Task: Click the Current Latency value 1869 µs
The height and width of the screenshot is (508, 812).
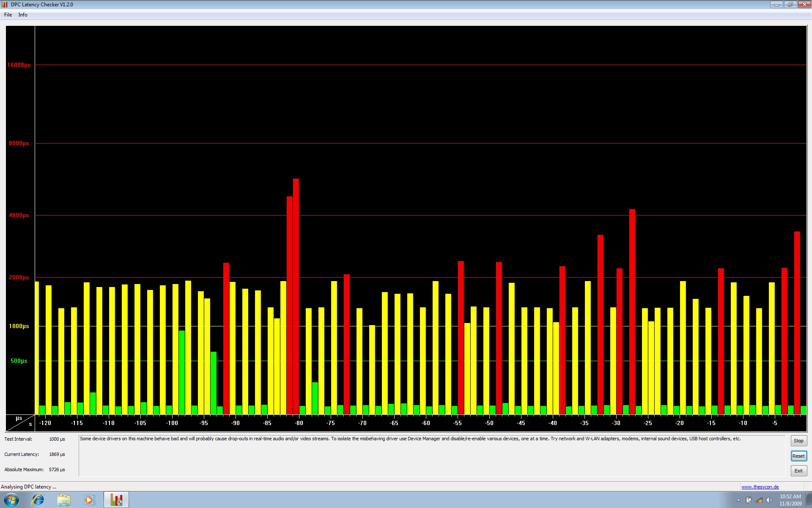Action: [x=57, y=454]
